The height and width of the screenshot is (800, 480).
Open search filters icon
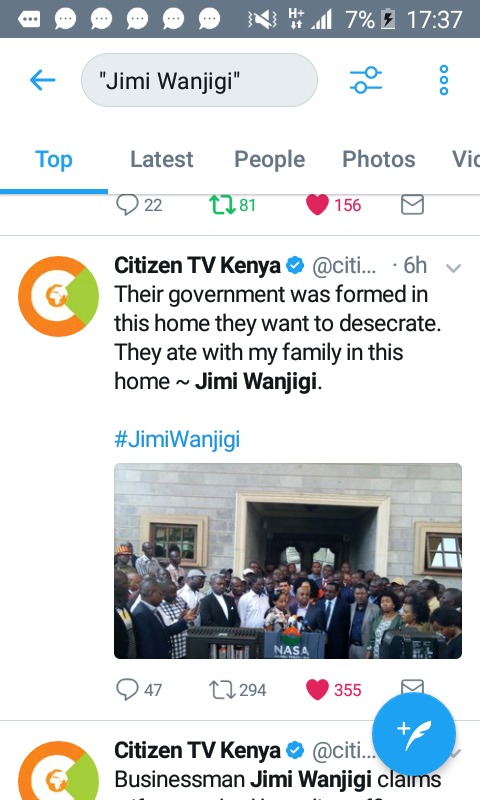366,80
